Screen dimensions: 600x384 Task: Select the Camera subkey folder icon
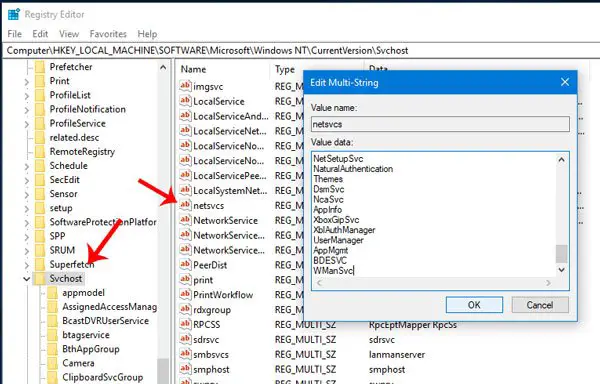tap(52, 363)
